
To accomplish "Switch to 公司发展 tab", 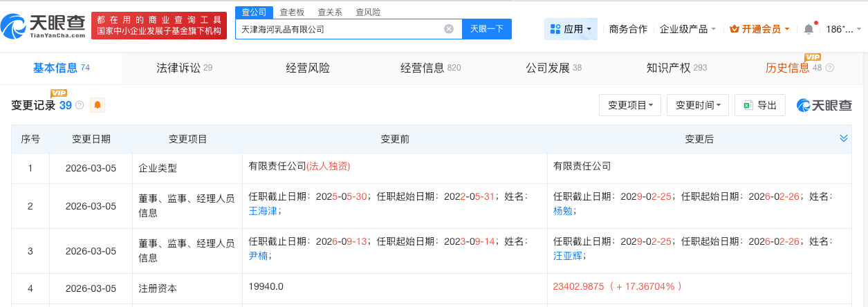I will click(x=553, y=68).
